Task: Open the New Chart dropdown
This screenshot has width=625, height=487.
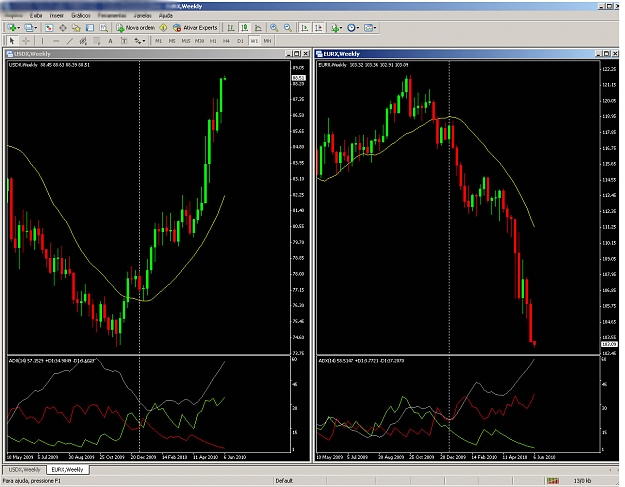Action: click(14, 27)
